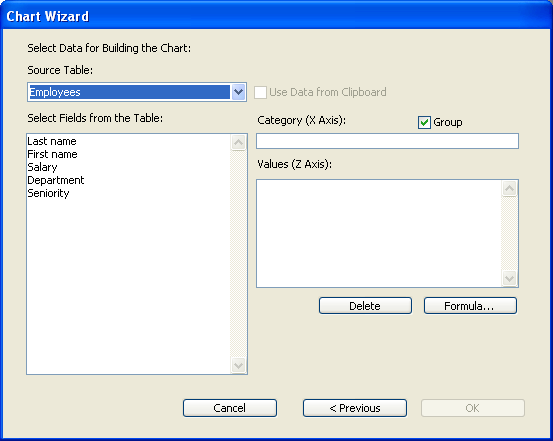Choose the Department field
This screenshot has width=553, height=441.
[56, 180]
